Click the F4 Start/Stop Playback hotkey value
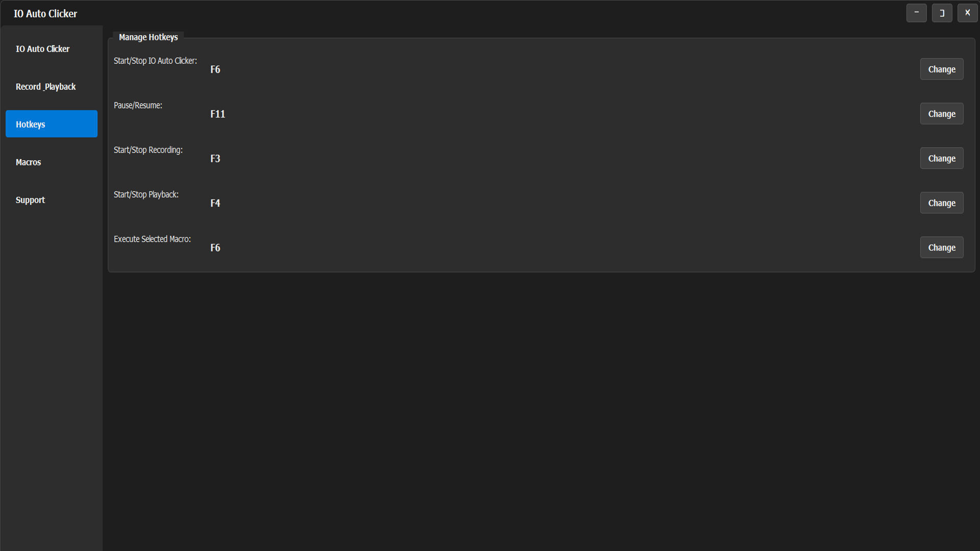Image resolution: width=980 pixels, height=551 pixels. tap(215, 203)
